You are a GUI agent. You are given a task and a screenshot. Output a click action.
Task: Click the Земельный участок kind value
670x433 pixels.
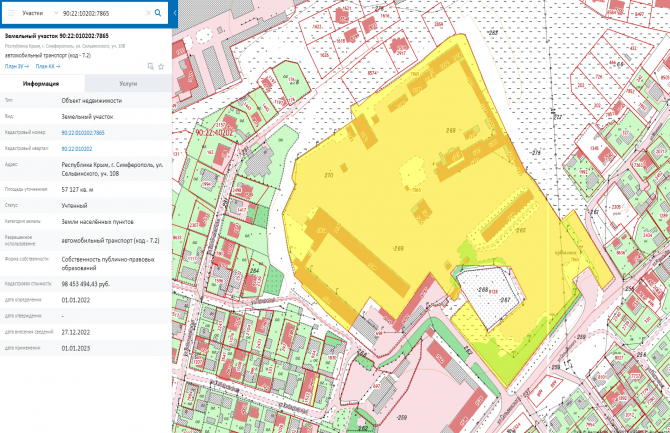(x=87, y=117)
